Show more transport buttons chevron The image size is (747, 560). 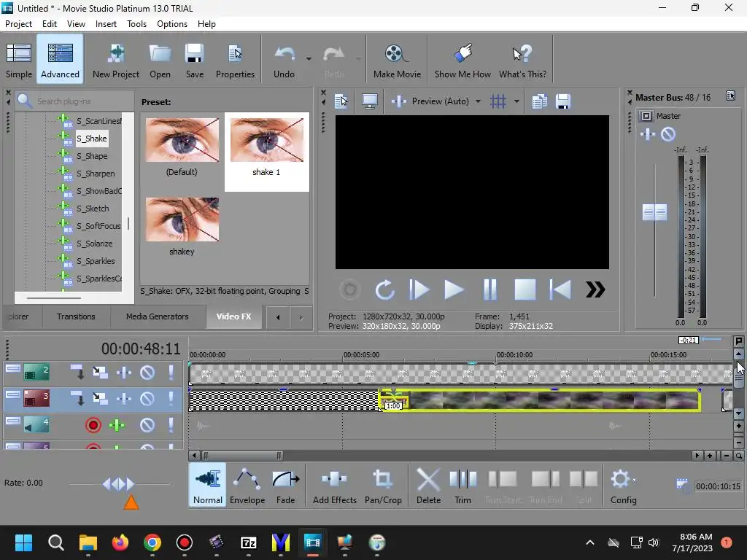(595, 289)
